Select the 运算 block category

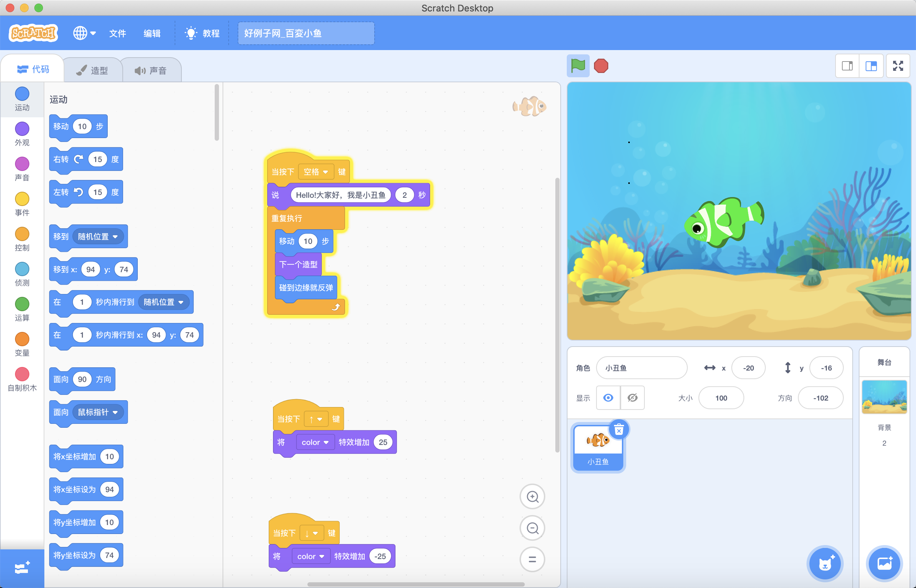pyautogui.click(x=22, y=310)
